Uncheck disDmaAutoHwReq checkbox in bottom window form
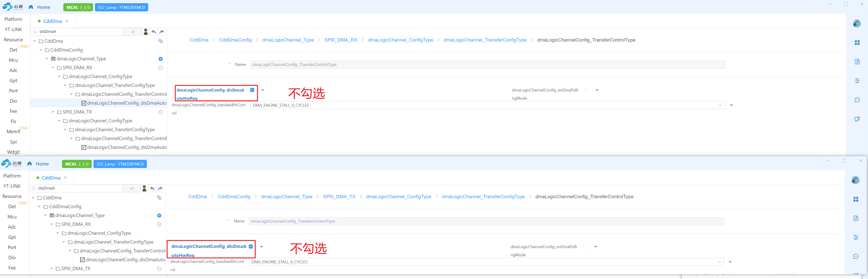The height and width of the screenshot is (279, 868). (251, 247)
